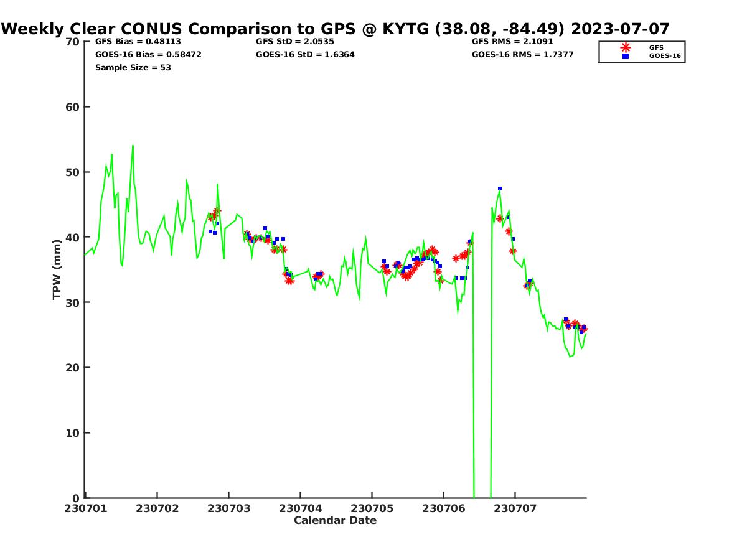747x560 pixels.
Task: Click the 'GFS RMS = 2.1091' statistic
Action: click(512, 42)
